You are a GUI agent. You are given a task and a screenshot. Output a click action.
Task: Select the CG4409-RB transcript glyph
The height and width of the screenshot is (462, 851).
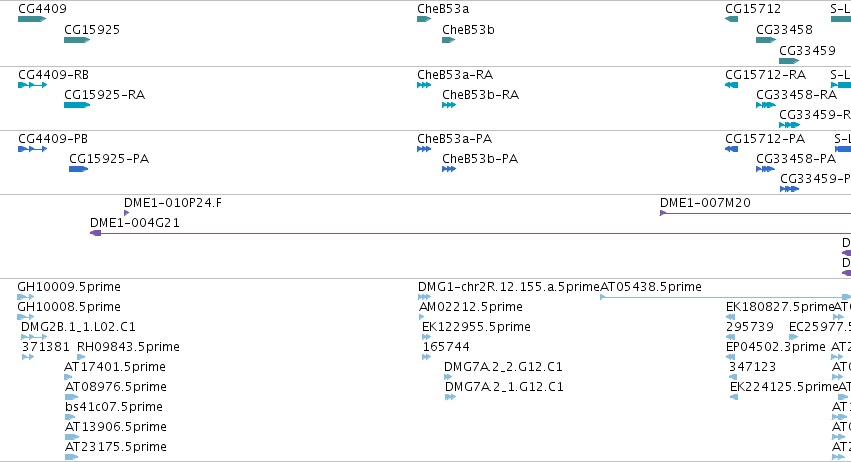point(33,85)
